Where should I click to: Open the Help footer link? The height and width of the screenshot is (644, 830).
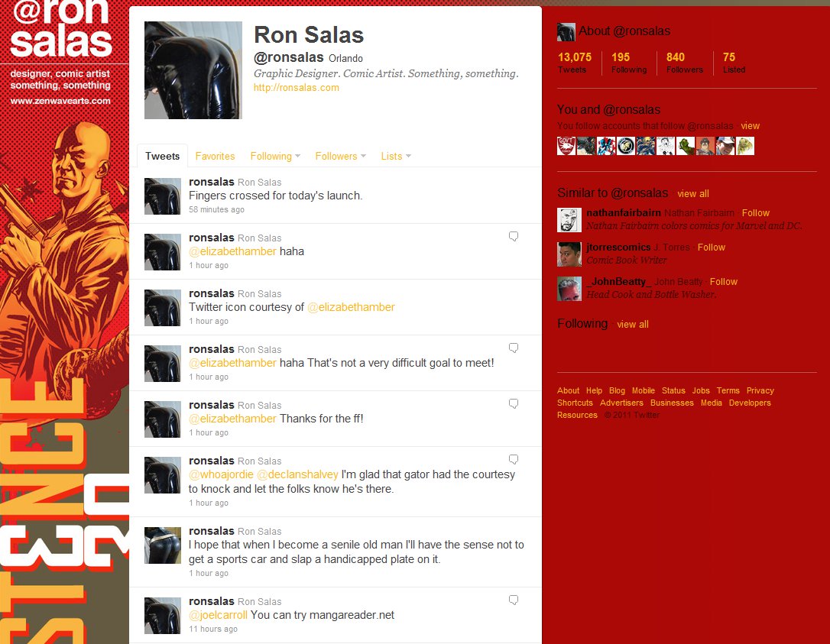(594, 390)
